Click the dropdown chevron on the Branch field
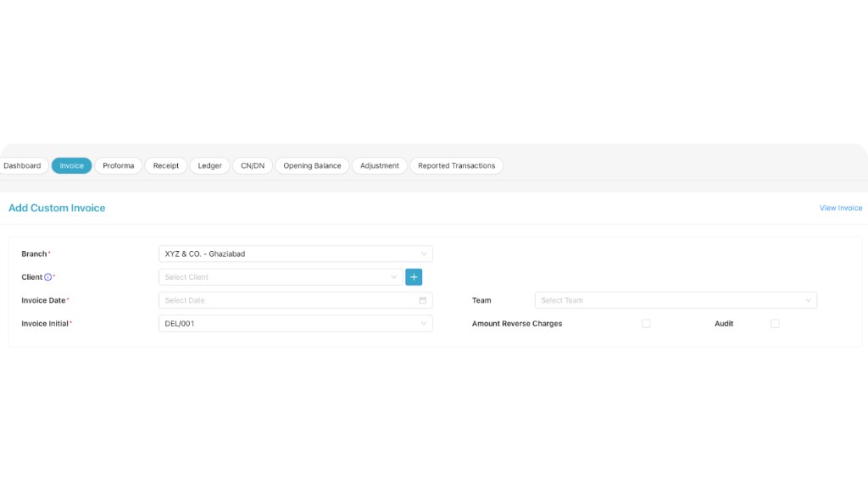Image resolution: width=868 pixels, height=496 pixels. 424,254
